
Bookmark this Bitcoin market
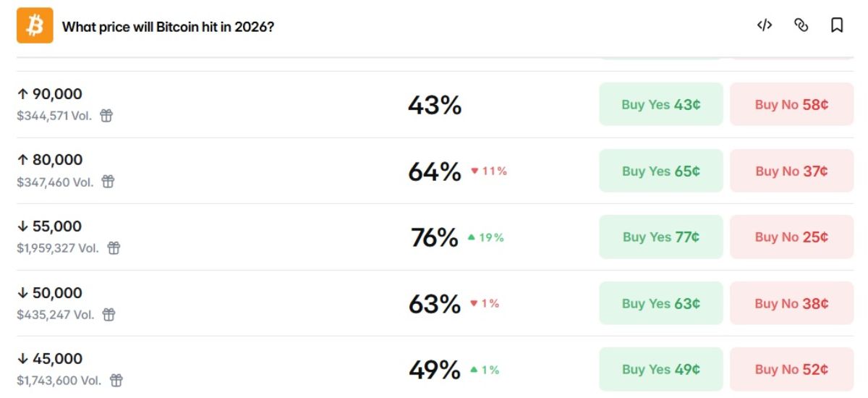(x=837, y=26)
